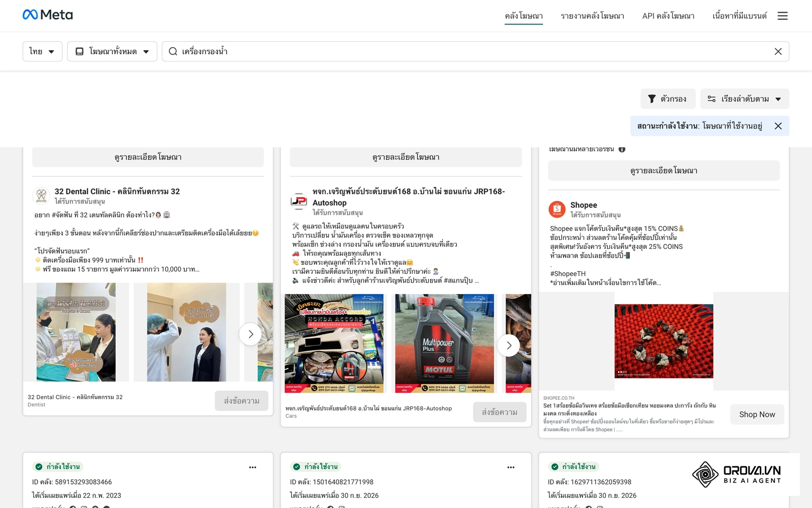Open three-dots menu for ad ID 589153293083466
Image resolution: width=812 pixels, height=508 pixels.
click(x=253, y=467)
